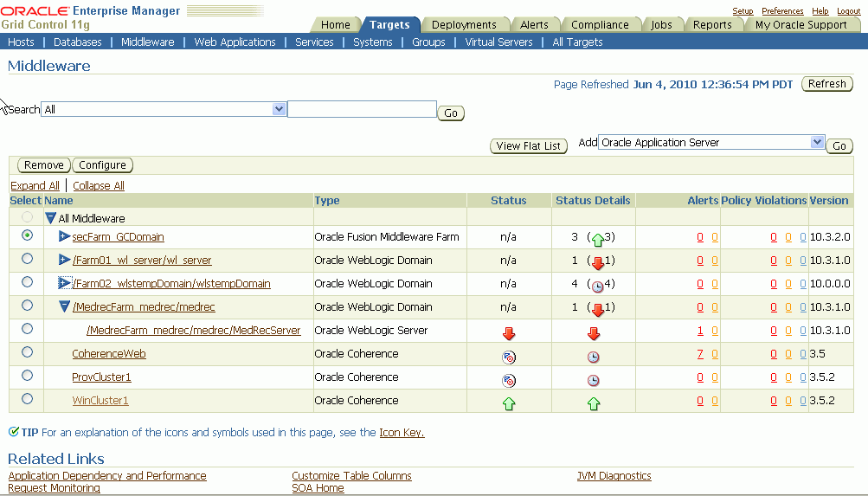This screenshot has height=496, width=868.
Task: Sort table by Status Details column
Action: point(593,201)
